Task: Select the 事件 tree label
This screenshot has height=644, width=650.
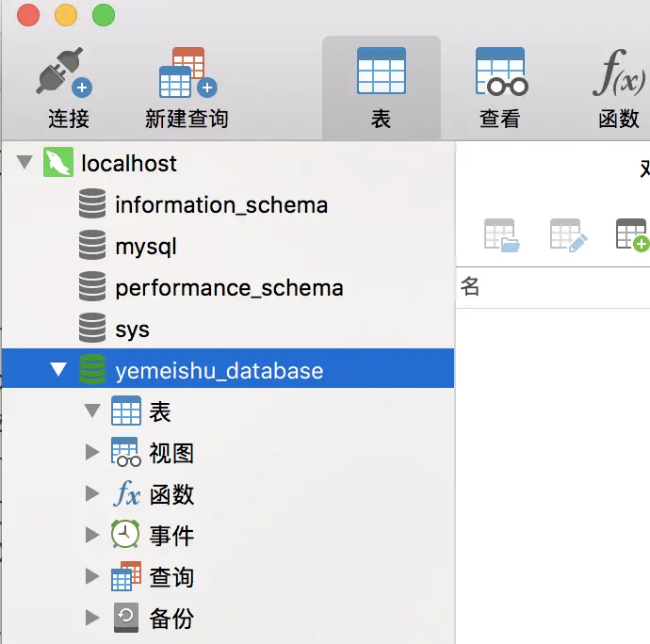Action: (x=171, y=536)
